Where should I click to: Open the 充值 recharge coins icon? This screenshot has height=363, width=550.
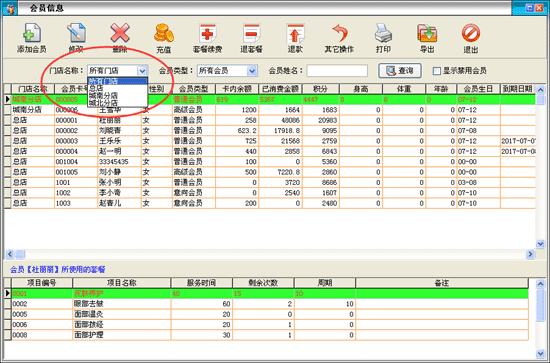tap(164, 33)
